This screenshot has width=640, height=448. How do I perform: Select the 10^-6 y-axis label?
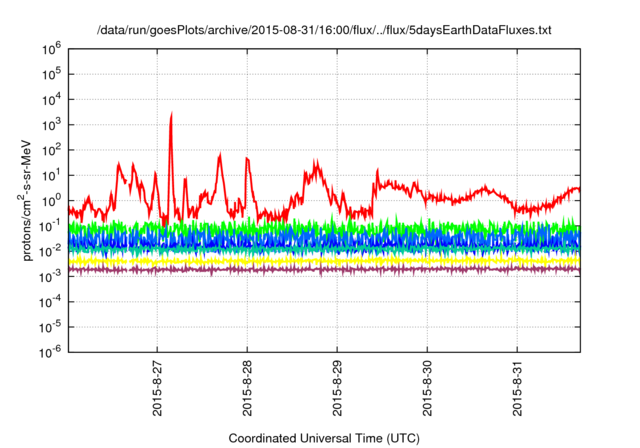tap(50, 352)
